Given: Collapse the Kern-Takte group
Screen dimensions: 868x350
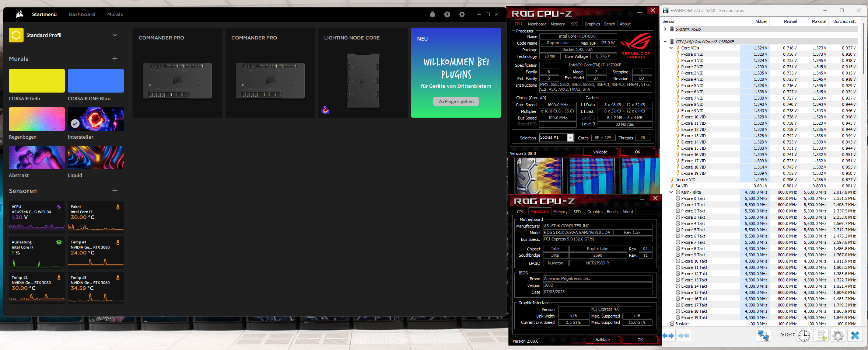Looking at the screenshot, I should (x=671, y=192).
